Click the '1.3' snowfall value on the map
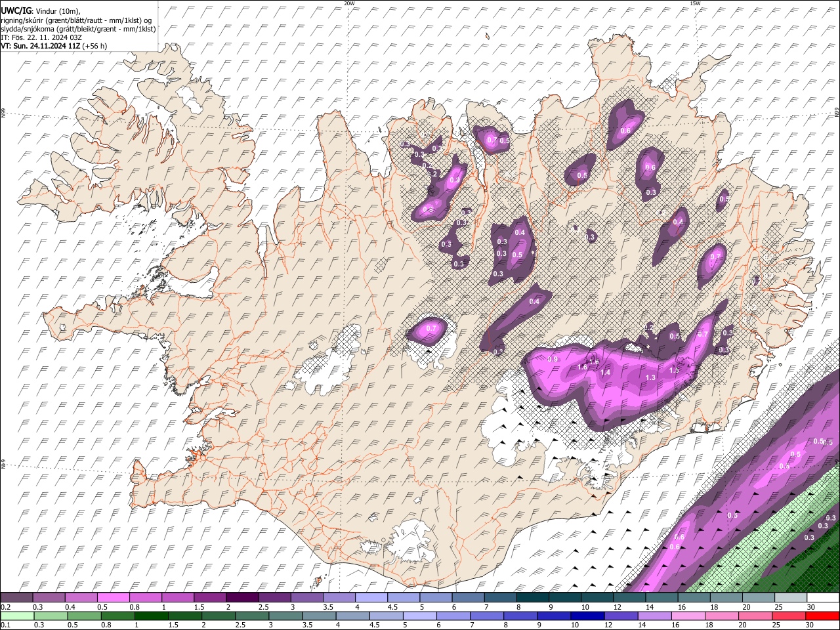Screen dimensions: 840x630 click(650, 378)
